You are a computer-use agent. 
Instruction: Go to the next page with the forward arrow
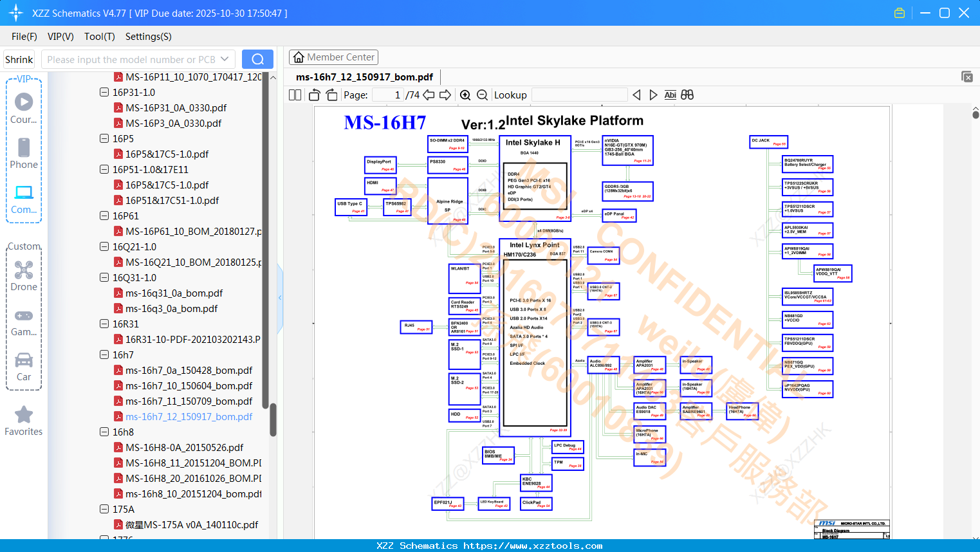point(445,95)
